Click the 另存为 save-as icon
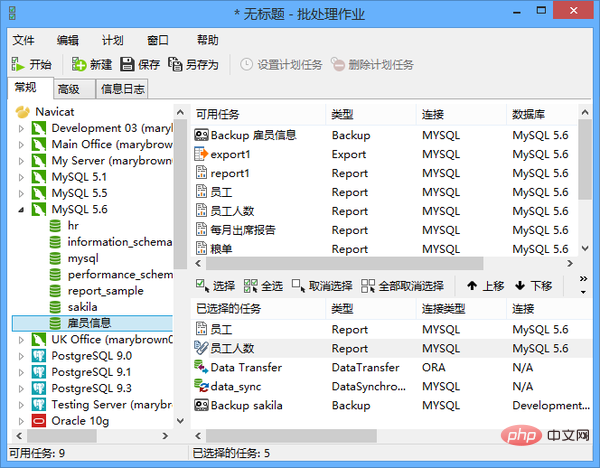This screenshot has height=468, width=600. tap(175, 64)
